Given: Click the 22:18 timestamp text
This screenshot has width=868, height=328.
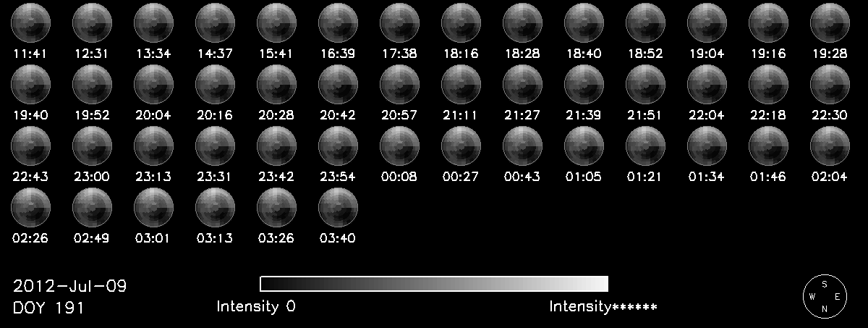Looking at the screenshot, I should (x=768, y=114).
